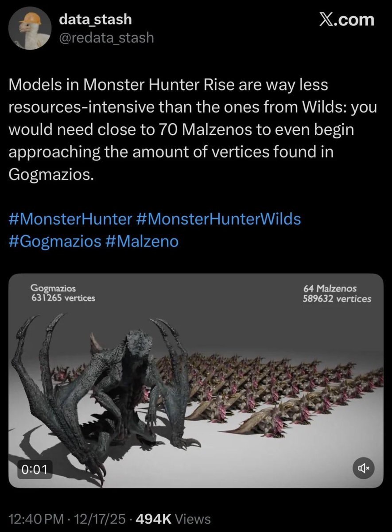Tap the #Gogmazios hashtag

click(x=54, y=241)
